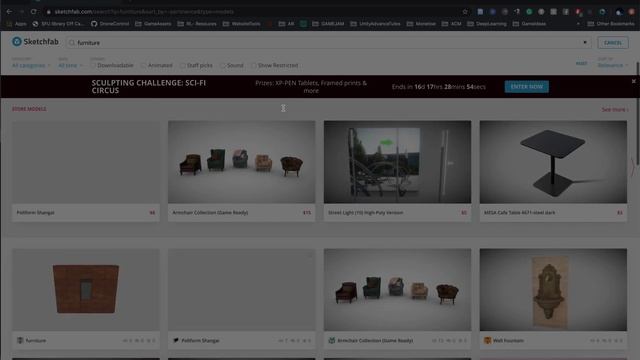Image resolution: width=640 pixels, height=360 pixels.
Task: Open the Wall Fountain author avatar
Action: coord(487,340)
